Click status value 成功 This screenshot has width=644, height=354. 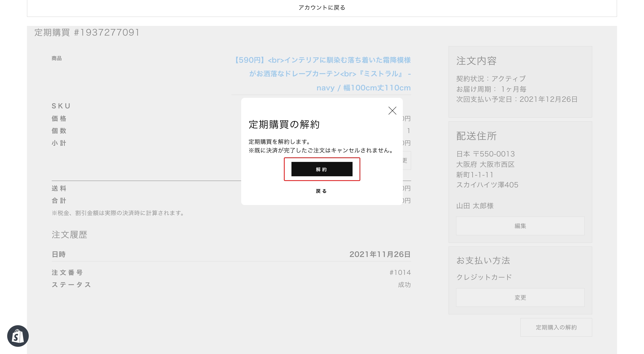404,285
